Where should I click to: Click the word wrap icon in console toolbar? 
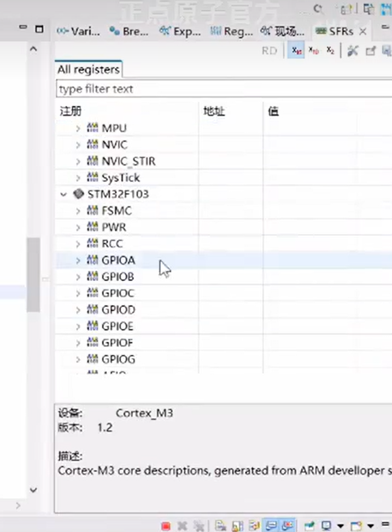point(254,526)
